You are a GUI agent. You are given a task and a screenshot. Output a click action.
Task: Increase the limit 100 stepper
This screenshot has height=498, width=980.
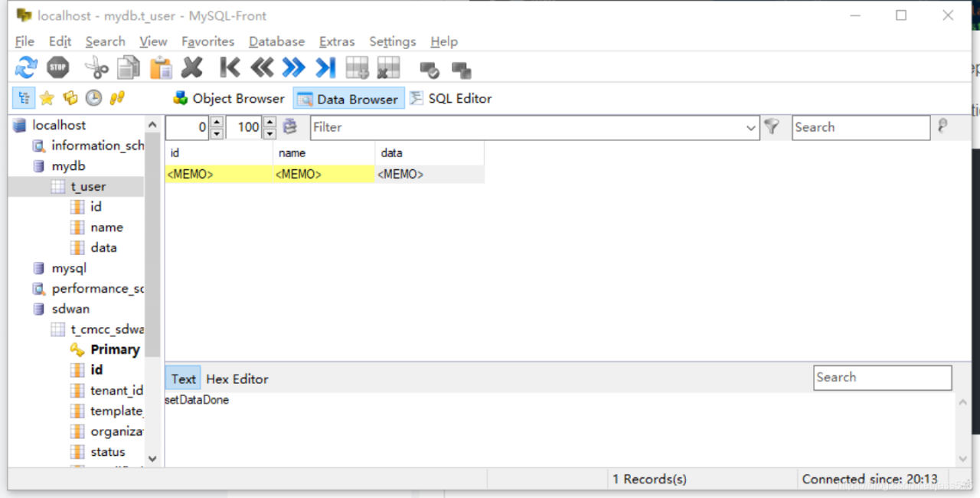pos(269,123)
